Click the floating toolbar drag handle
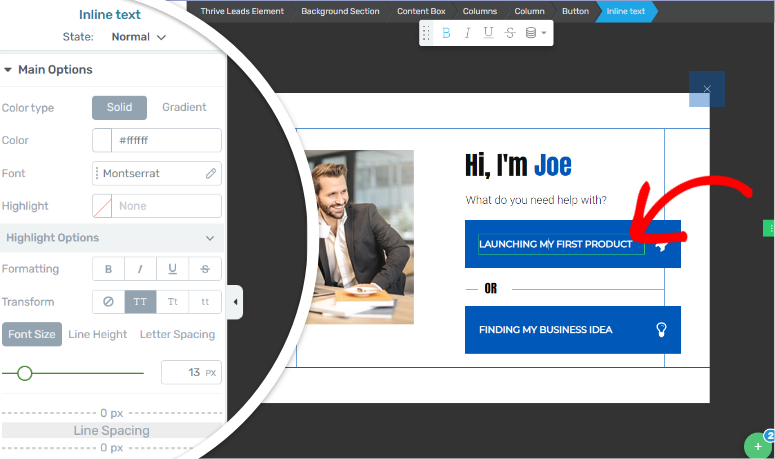Screen dimensions: 775x459 click(x=426, y=33)
